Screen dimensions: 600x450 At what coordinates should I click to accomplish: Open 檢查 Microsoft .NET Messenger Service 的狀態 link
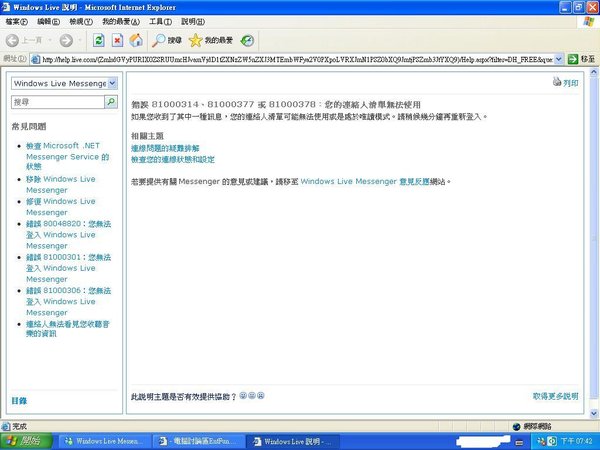tap(68, 156)
